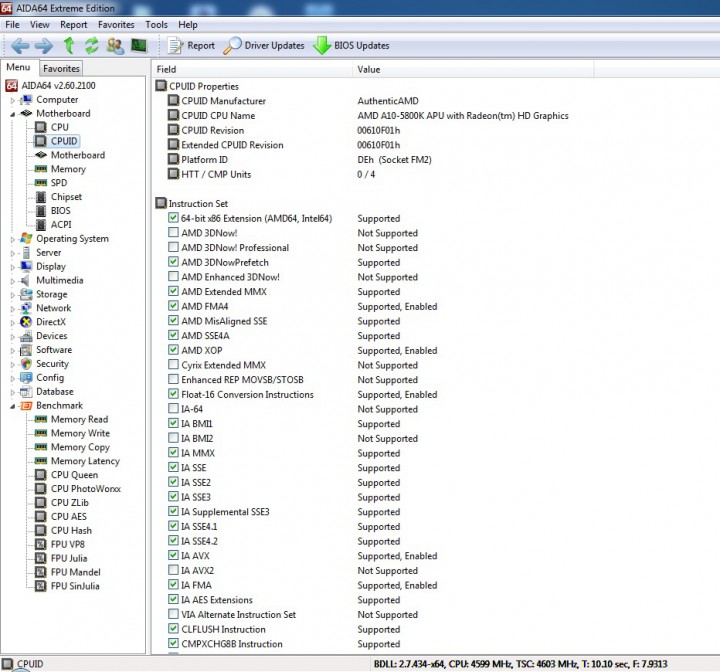This screenshot has width=720, height=672.
Task: Toggle the IA BMI2 checkbox
Action: point(173,438)
